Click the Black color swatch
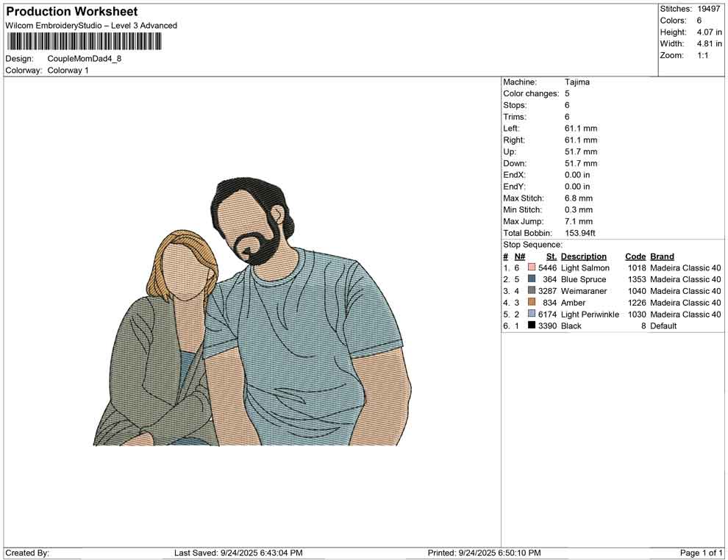 532,326
